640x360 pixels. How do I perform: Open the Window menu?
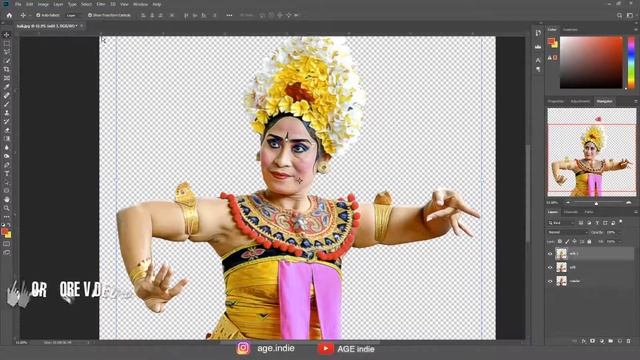coord(140,4)
